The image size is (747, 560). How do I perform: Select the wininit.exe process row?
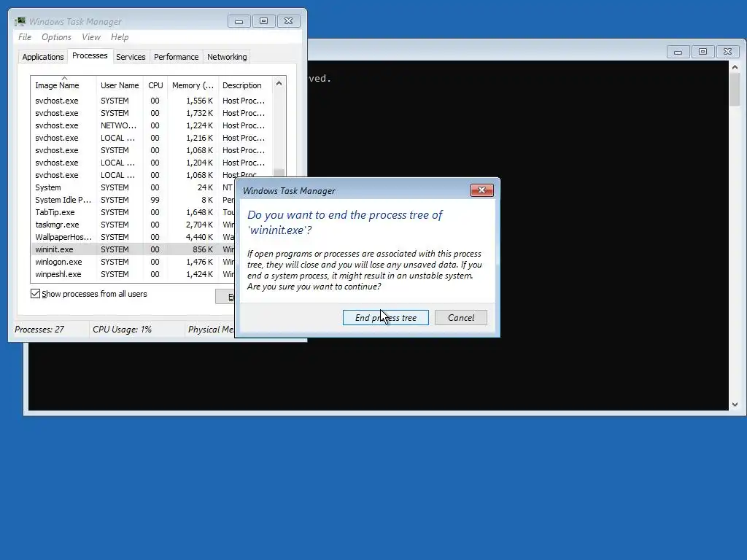134,249
